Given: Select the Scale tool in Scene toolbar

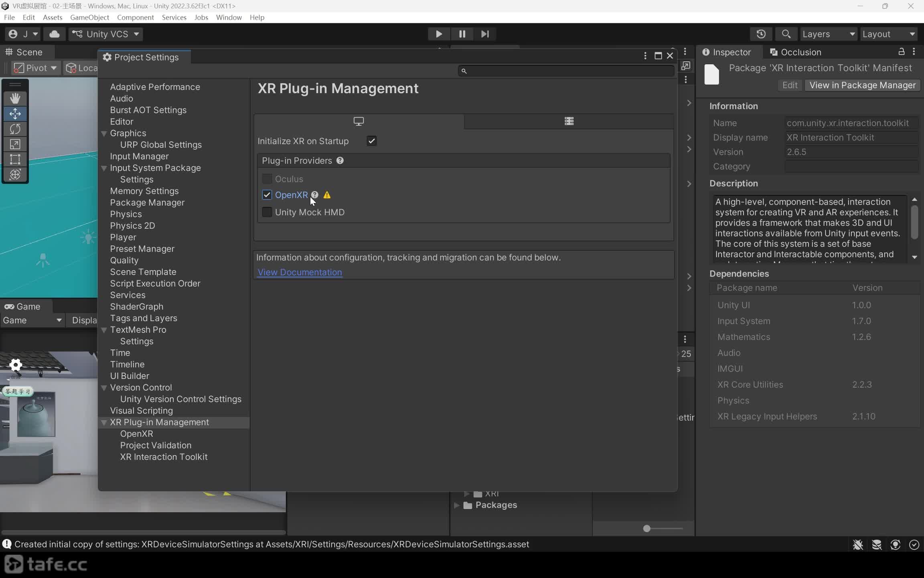Looking at the screenshot, I should tap(15, 144).
